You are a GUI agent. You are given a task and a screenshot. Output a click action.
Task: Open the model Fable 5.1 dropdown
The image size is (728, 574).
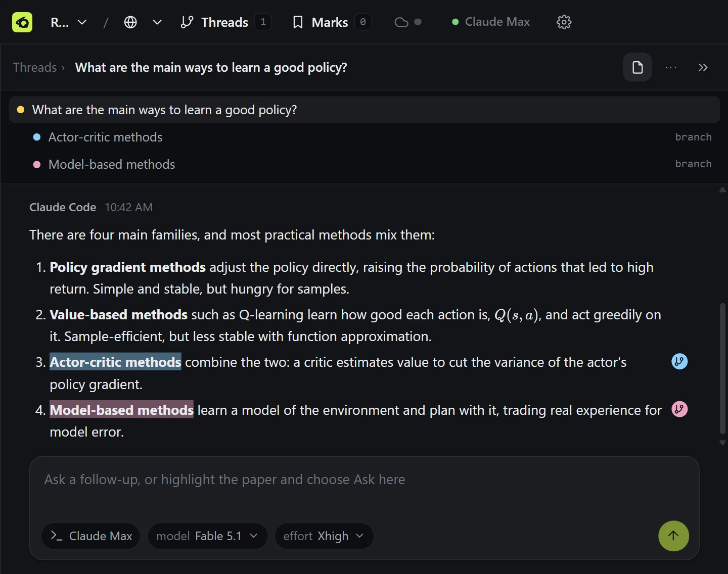(207, 536)
